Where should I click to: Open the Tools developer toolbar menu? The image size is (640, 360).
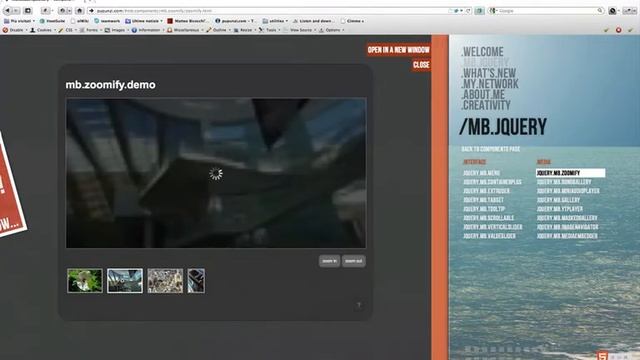point(269,30)
